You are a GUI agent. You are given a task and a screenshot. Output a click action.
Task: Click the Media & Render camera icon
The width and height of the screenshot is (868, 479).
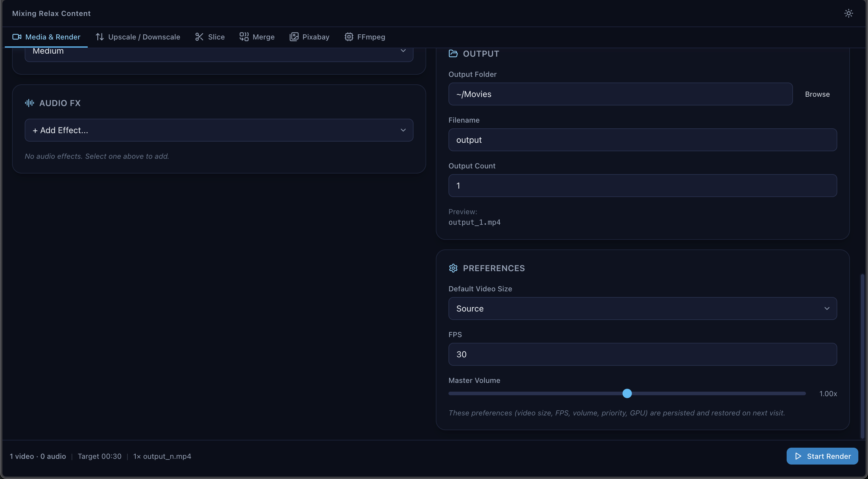(17, 37)
